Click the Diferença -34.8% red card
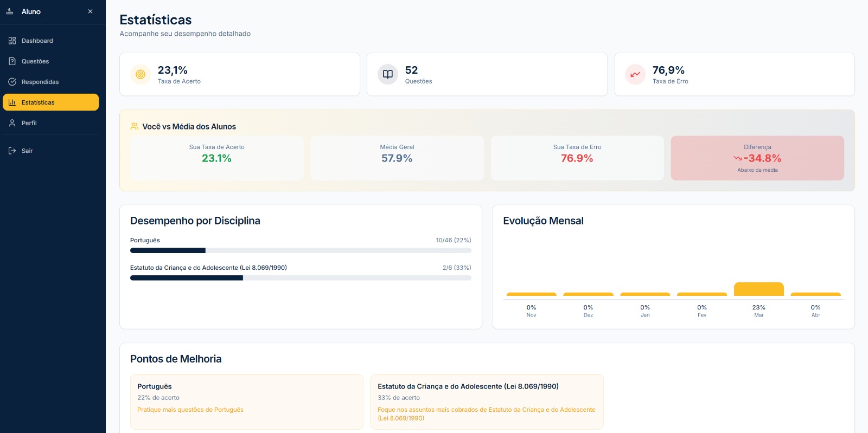 [x=757, y=158]
